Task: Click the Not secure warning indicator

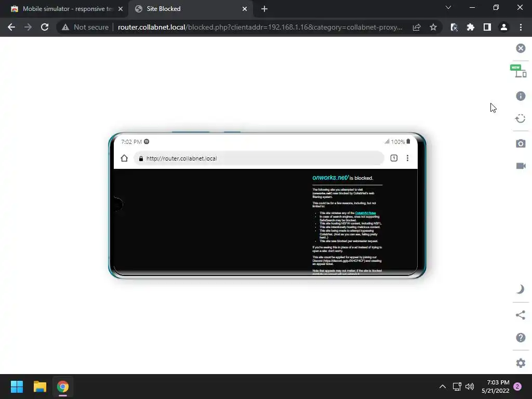Action: tap(85, 27)
